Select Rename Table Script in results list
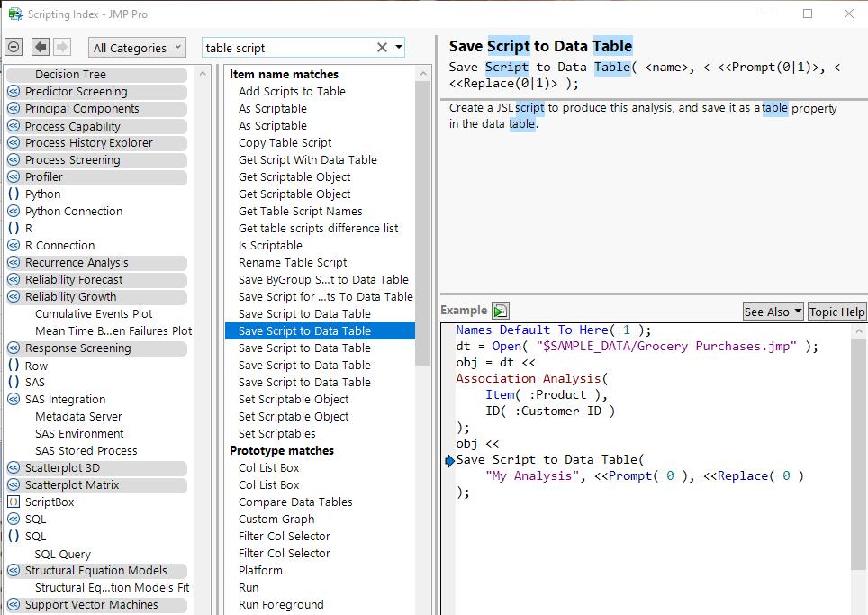 293,262
